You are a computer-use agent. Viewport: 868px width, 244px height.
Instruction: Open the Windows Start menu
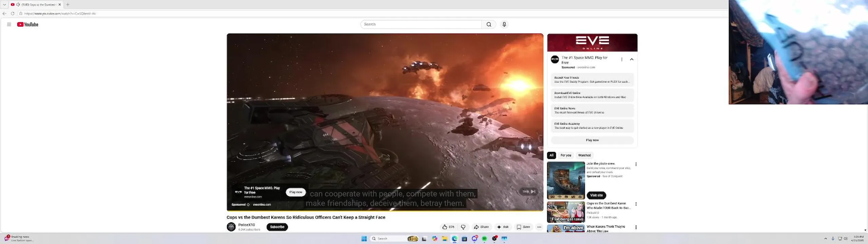tap(364, 239)
